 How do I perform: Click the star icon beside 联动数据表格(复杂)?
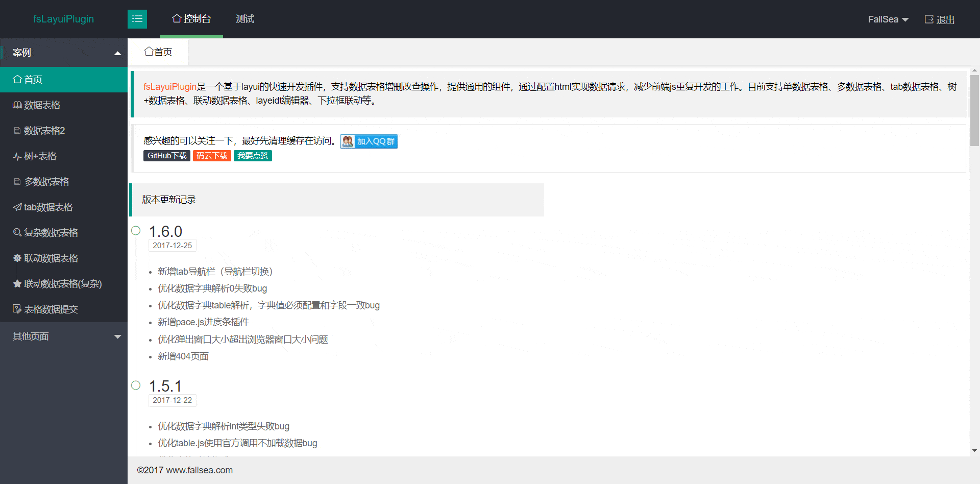[x=17, y=284]
